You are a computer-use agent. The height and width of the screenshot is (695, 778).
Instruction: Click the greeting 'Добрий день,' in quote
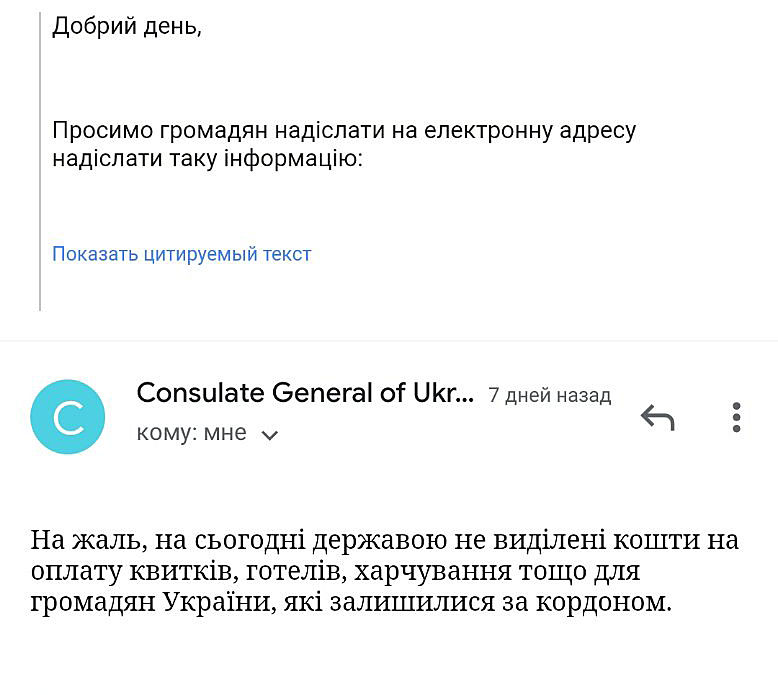tap(127, 27)
